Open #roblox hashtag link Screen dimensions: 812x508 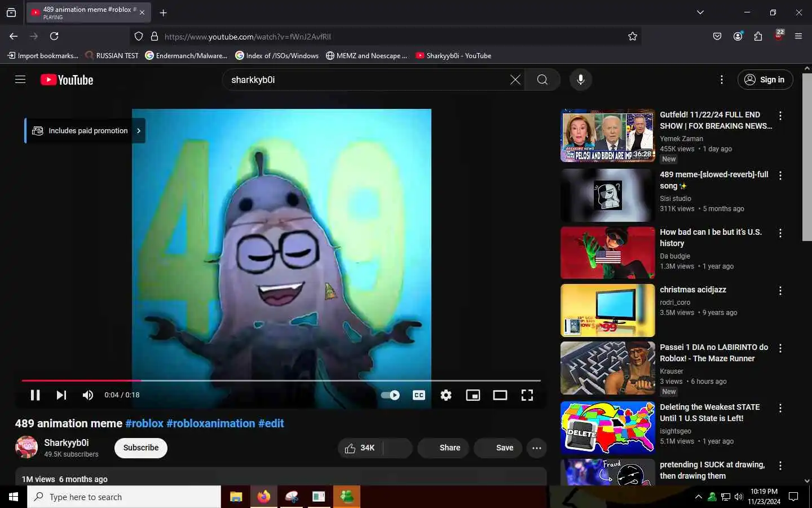click(x=144, y=423)
